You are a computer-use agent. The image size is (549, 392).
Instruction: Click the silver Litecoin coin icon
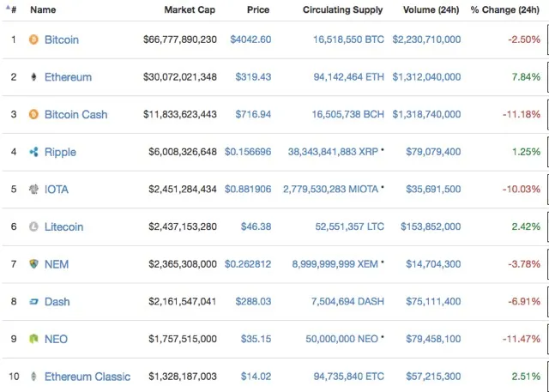point(33,226)
